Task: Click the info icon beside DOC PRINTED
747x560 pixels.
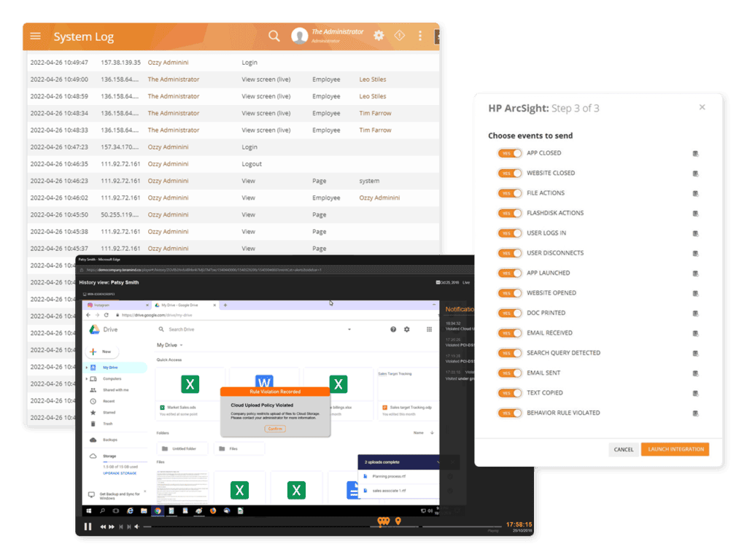Action: (695, 314)
